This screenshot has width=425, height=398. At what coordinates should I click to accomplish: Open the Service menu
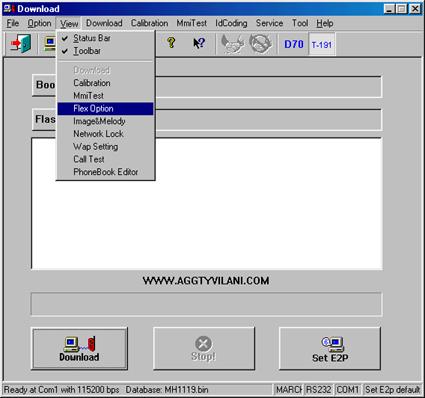click(x=269, y=23)
